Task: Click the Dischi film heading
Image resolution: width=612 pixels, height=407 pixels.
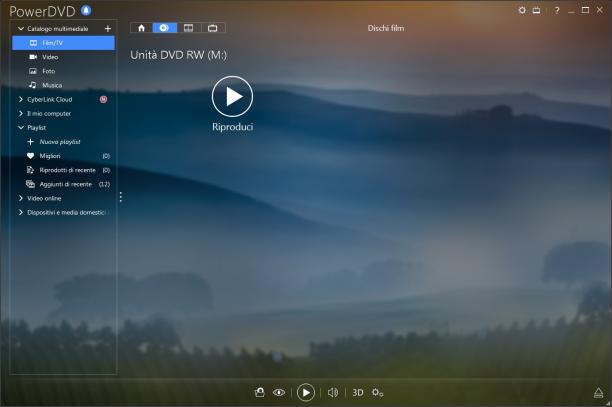Action: [386, 28]
